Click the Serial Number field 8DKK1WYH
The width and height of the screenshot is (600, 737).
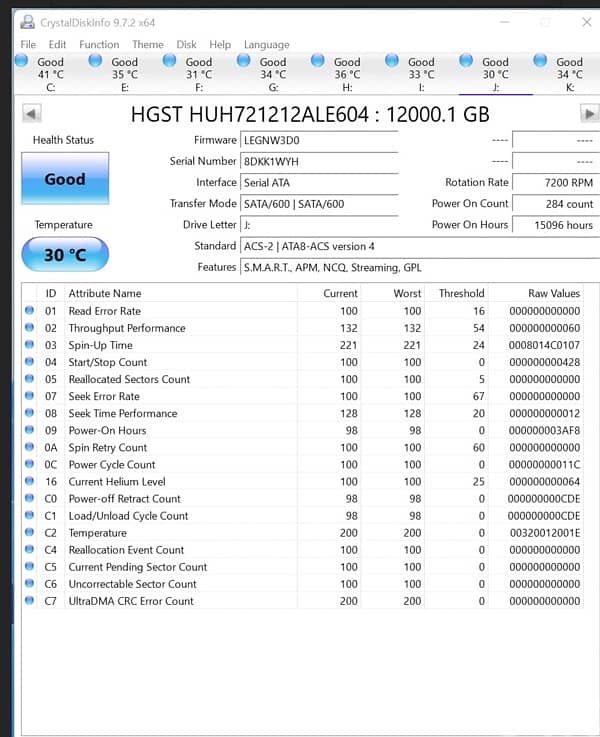coord(319,161)
